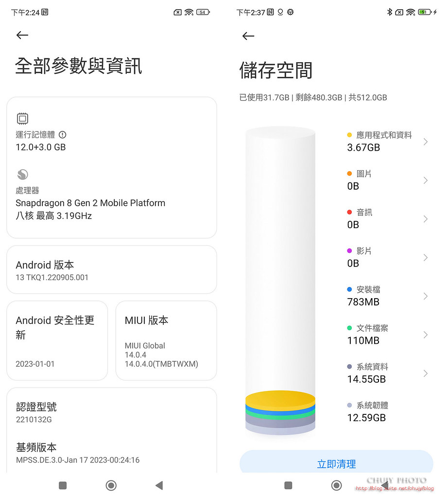The image size is (448, 498).
Task: Tap the 110MB documents value
Action: (x=363, y=341)
